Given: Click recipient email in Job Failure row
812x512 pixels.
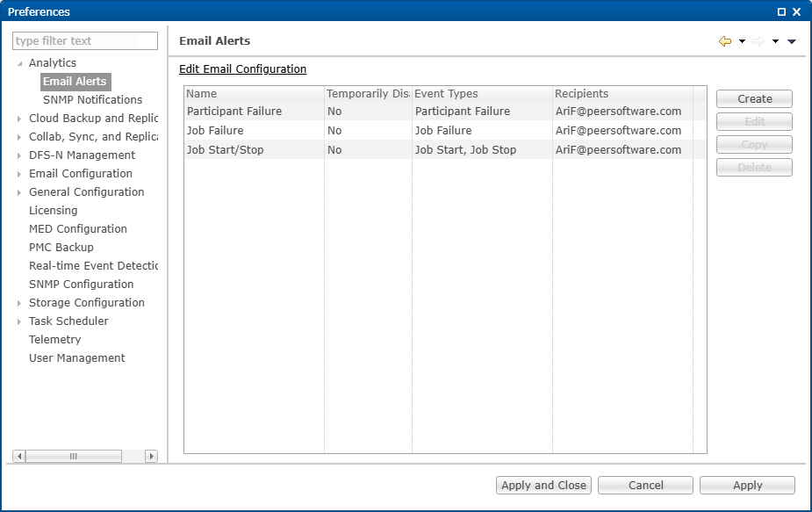Looking at the screenshot, I should [x=618, y=131].
